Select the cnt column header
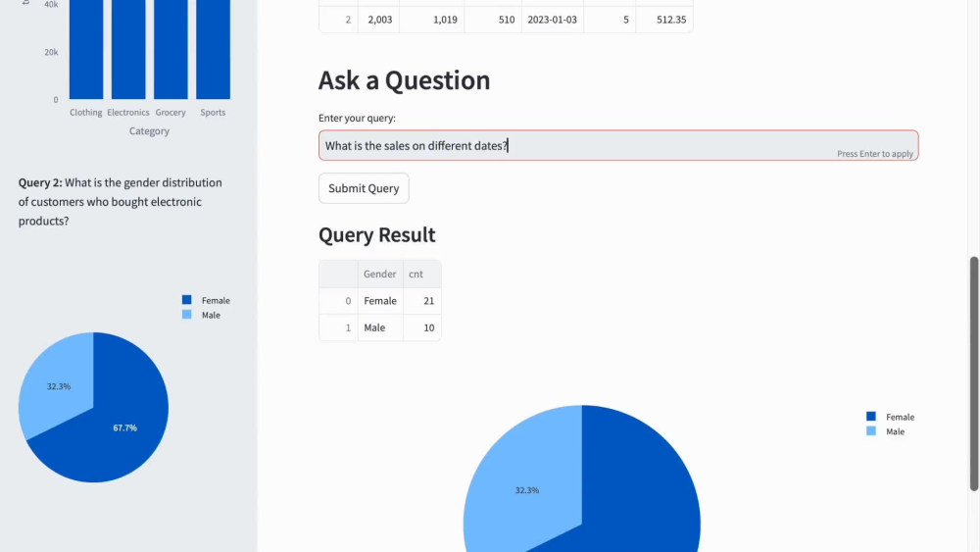This screenshot has height=552, width=980. pos(421,274)
